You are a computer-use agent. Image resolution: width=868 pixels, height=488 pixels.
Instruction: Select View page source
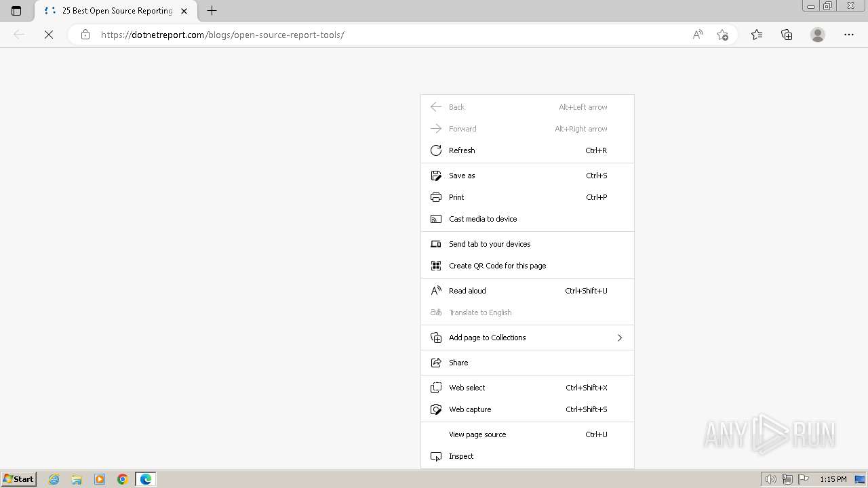click(528, 434)
